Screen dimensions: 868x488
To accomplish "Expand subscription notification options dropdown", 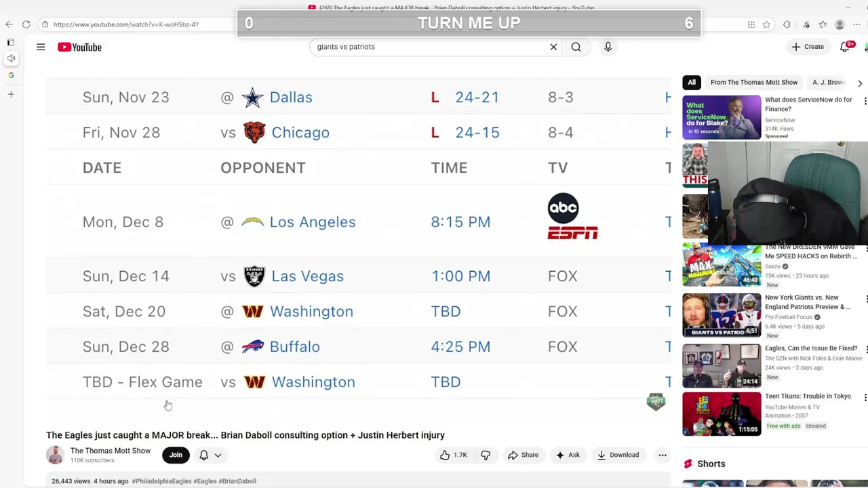I will [210, 455].
